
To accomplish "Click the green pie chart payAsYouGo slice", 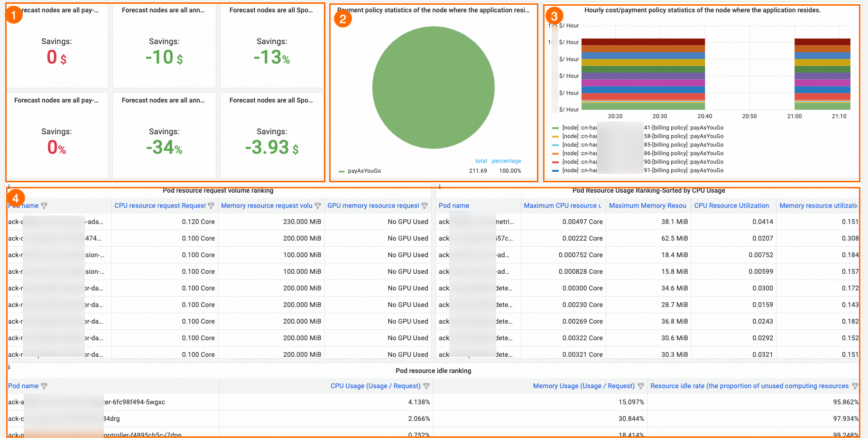I will 434,87.
